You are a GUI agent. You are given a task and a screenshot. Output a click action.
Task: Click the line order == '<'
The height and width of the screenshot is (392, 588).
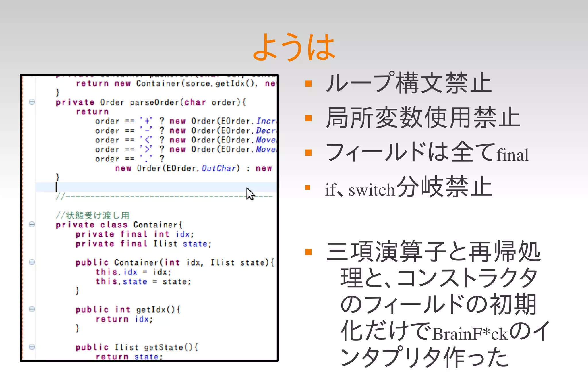point(185,140)
